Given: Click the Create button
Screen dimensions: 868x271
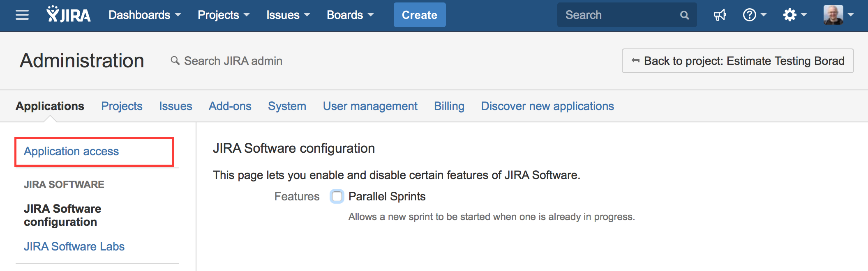Looking at the screenshot, I should coord(420,15).
